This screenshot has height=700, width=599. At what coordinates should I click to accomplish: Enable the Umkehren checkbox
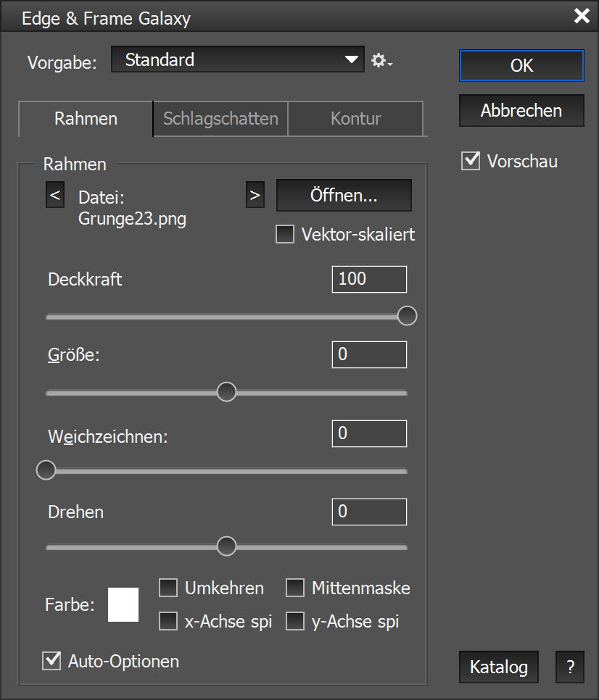click(168, 588)
